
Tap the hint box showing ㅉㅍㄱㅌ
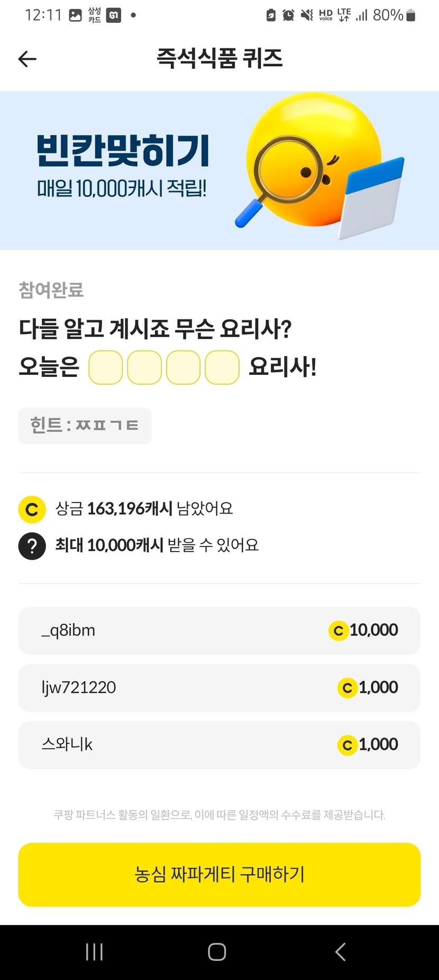coord(85,426)
